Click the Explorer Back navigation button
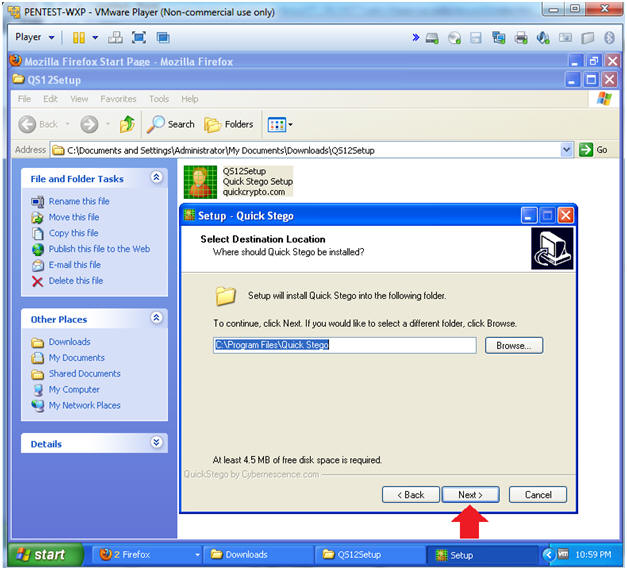The height and width of the screenshot is (570, 627). click(x=38, y=124)
